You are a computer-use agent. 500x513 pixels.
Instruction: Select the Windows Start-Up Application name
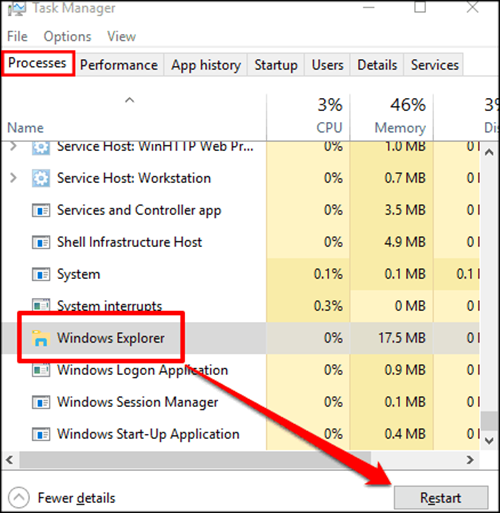coord(148,434)
